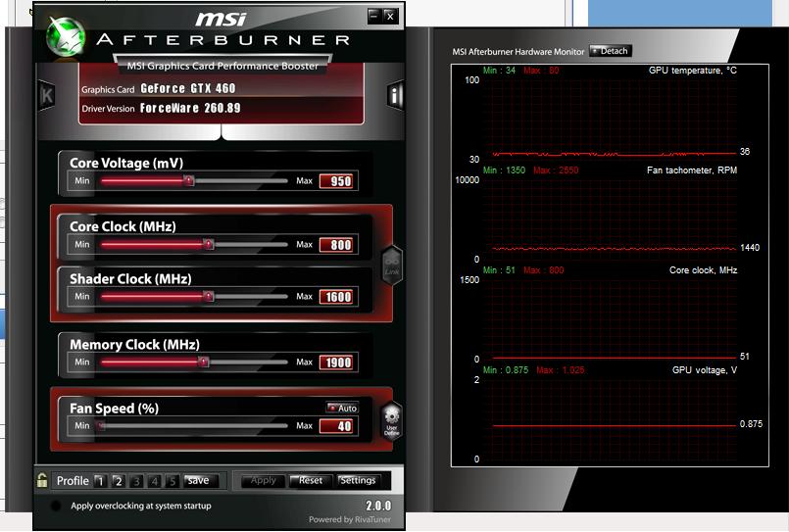Viewport: 789px width, 532px height.
Task: Click the MSI Afterburner Hardware Monitor title
Action: (x=518, y=51)
